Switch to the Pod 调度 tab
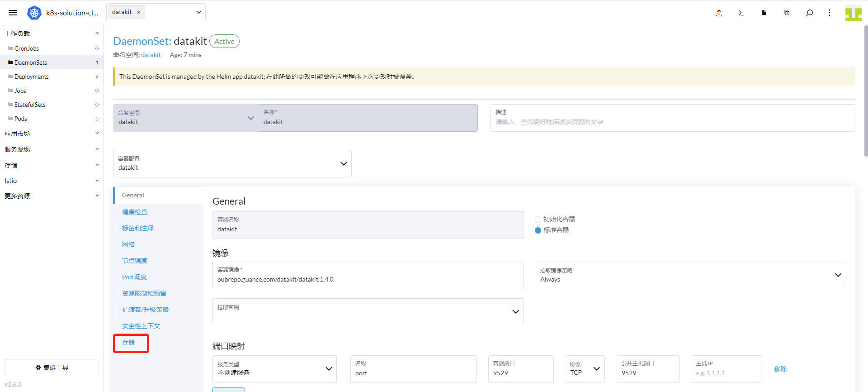The width and height of the screenshot is (868, 392). pyautogui.click(x=134, y=277)
